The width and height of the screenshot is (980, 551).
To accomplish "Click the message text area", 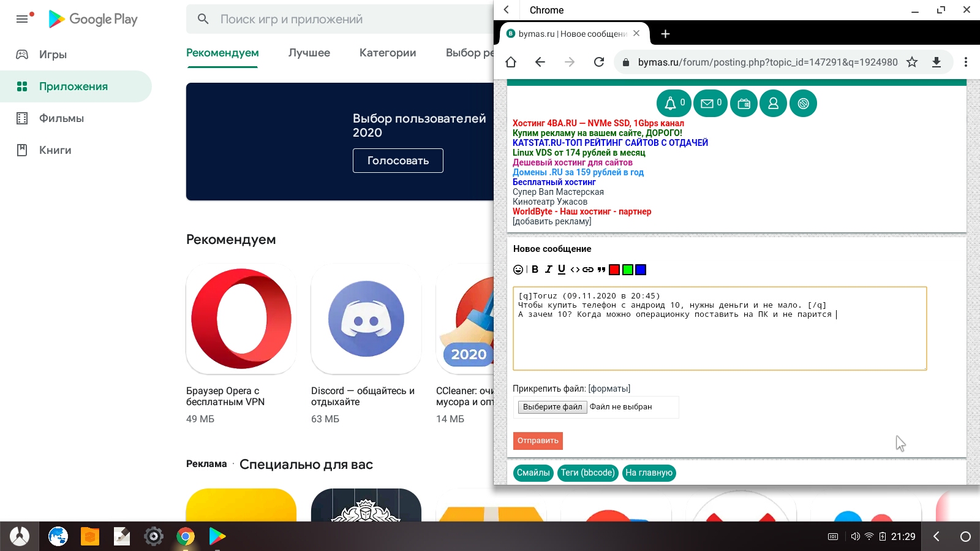I will (720, 329).
